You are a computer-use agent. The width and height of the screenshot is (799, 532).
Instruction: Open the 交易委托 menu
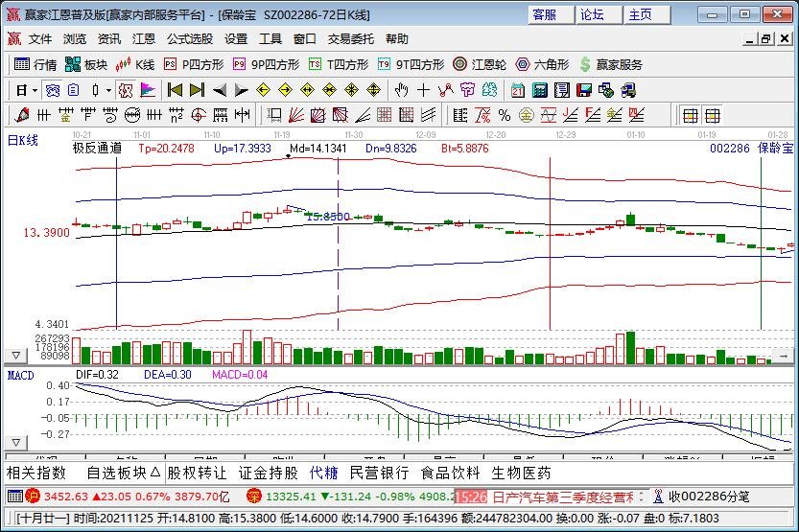[351, 38]
